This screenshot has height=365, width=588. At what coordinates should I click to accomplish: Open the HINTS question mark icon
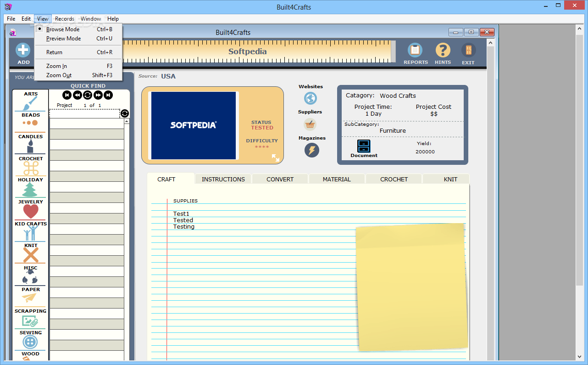[443, 50]
